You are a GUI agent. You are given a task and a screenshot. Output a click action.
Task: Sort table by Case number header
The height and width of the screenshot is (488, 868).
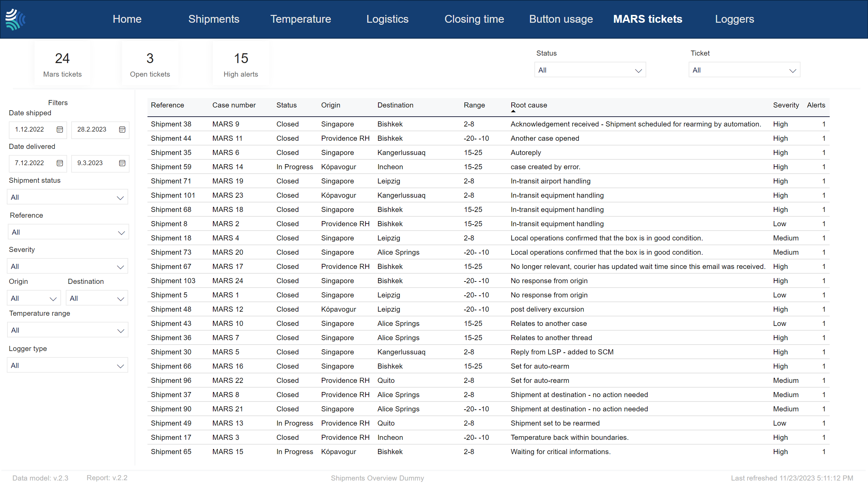click(234, 105)
